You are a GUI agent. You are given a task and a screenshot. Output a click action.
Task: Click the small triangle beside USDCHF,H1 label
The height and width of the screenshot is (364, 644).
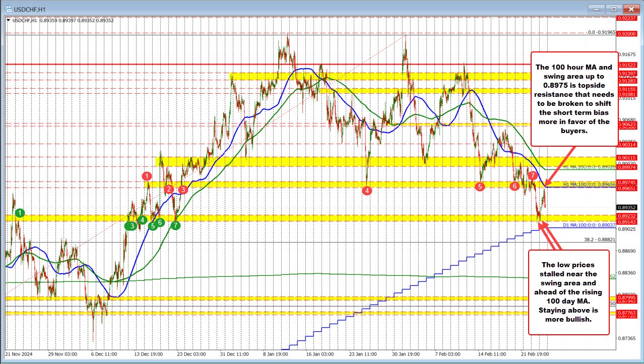[x=7, y=20]
